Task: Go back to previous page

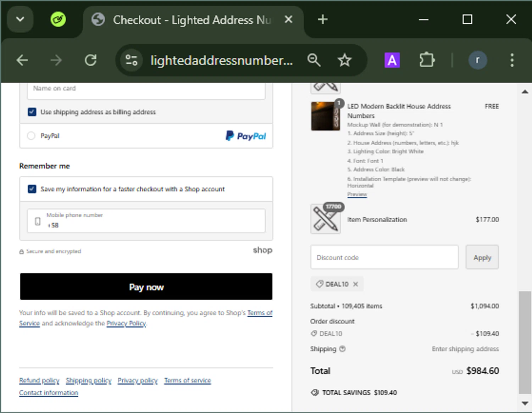Action: click(22, 60)
